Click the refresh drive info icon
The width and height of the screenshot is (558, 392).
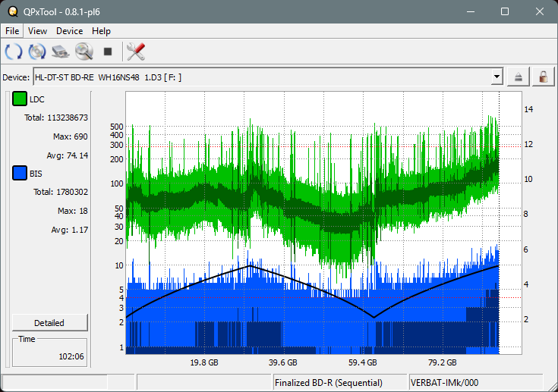pos(14,52)
